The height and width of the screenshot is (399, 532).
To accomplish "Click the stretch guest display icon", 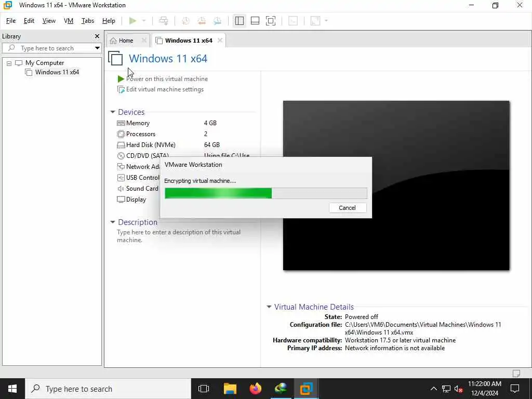I will [x=315, y=21].
